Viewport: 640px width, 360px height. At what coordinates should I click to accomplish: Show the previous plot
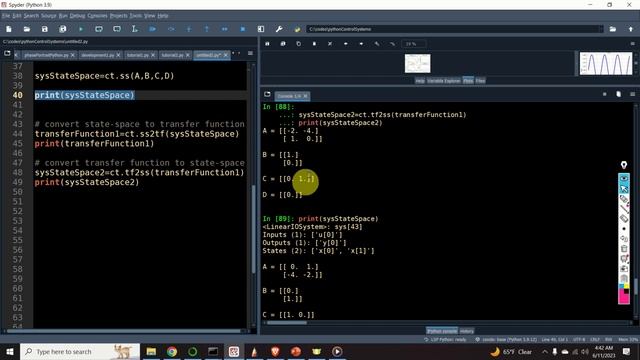[346, 44]
